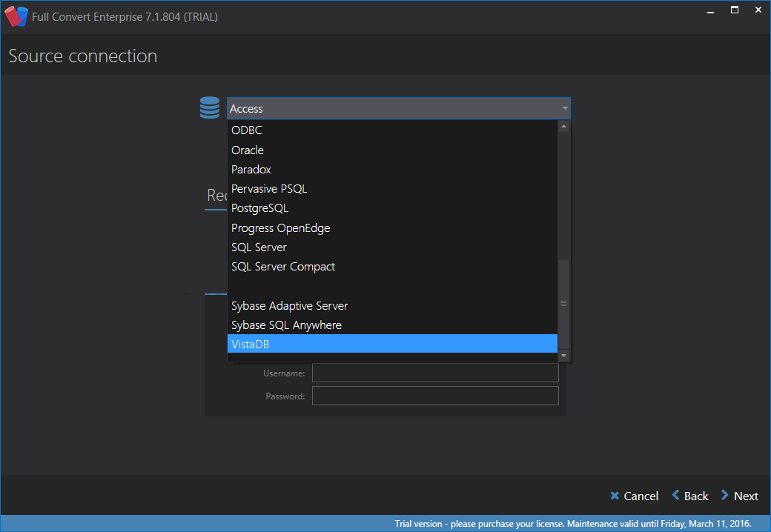Click the dropdown list scrollbar thumb

[x=564, y=304]
